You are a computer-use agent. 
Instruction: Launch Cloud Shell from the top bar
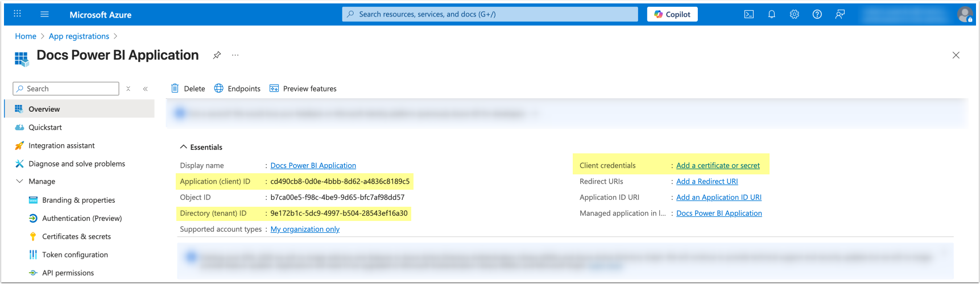[x=749, y=14]
